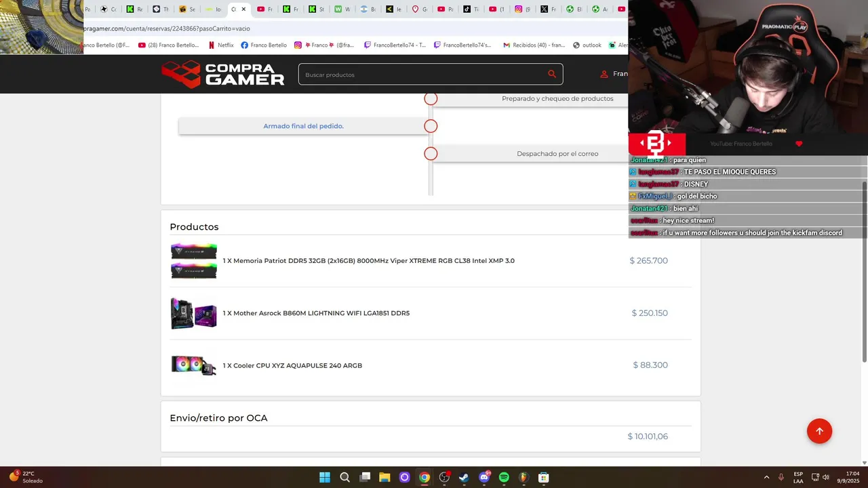Open the FrancoBertello74 - T... Twitch bookmark

[x=395, y=45]
